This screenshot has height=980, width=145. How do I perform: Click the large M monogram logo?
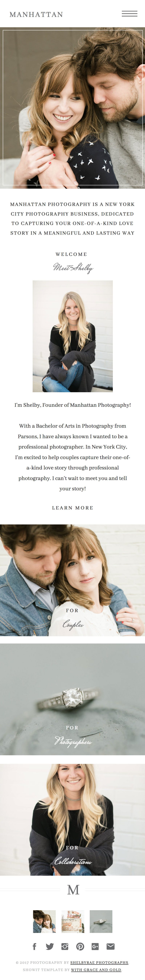point(73,890)
